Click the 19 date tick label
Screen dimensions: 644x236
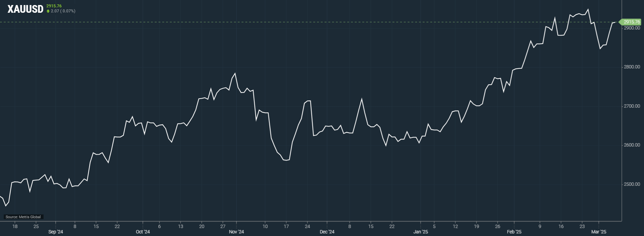[x=476, y=226]
